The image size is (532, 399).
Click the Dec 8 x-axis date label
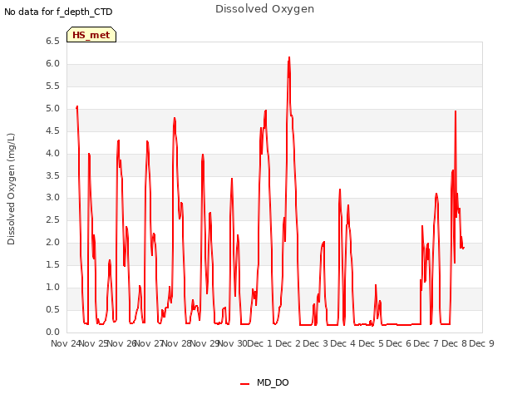coord(454,343)
